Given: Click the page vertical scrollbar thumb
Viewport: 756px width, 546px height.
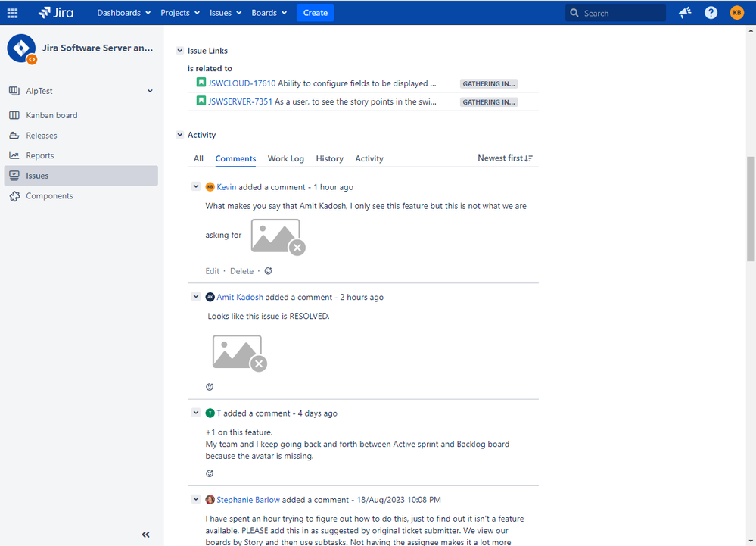Looking at the screenshot, I should click(x=751, y=208).
